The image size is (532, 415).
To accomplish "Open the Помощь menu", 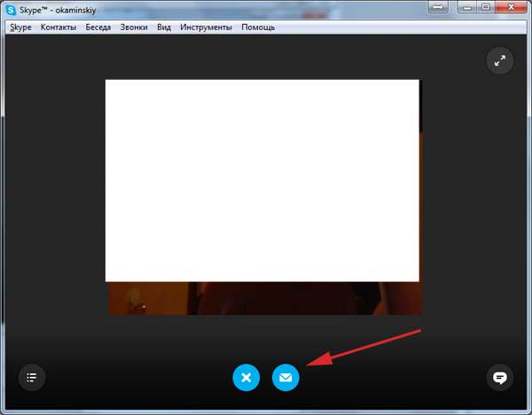I will [258, 27].
